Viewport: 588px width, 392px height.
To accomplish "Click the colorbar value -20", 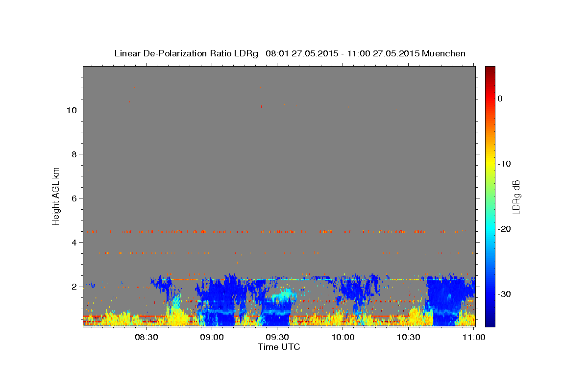I will click(x=504, y=229).
